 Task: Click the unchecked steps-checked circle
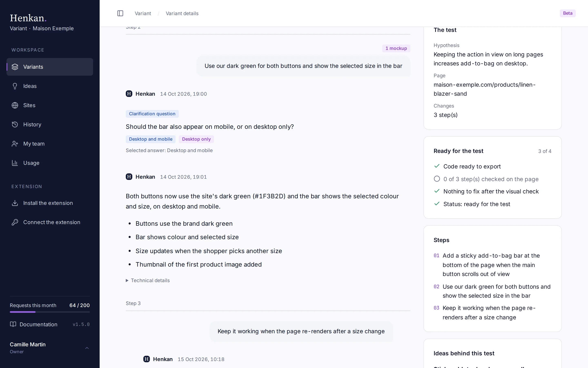437,179
